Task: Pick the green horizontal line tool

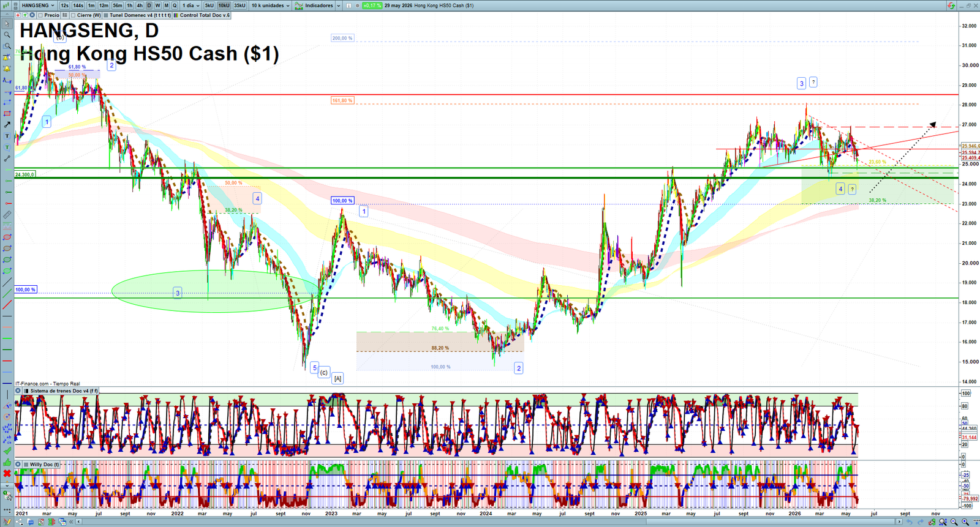Action: [7, 338]
